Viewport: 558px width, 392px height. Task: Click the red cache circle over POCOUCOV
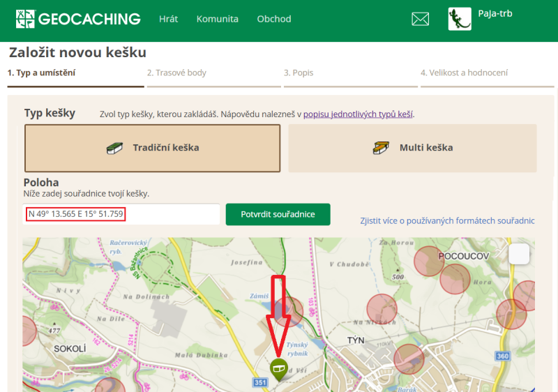pyautogui.click(x=429, y=261)
